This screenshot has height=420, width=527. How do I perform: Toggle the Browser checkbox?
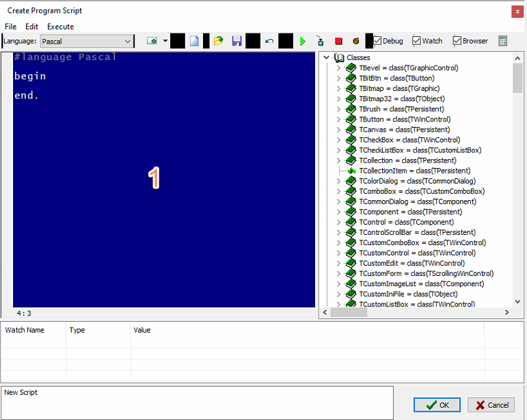[x=470, y=41]
